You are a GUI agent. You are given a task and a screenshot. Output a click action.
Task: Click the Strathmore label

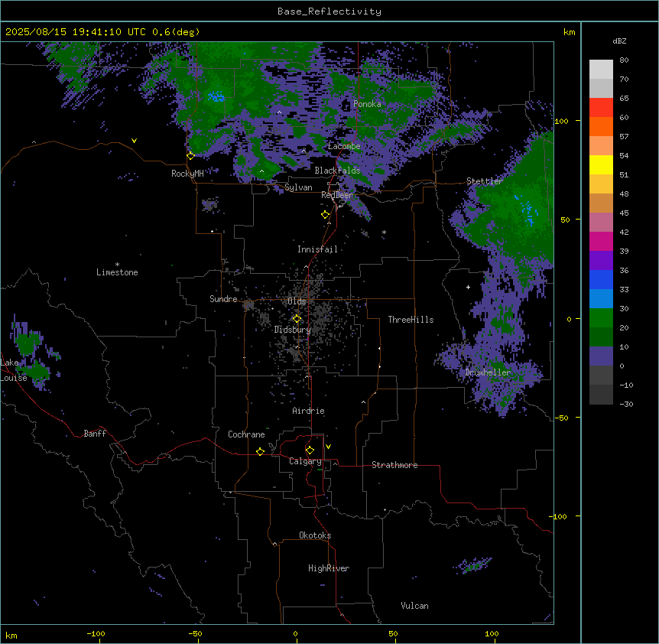tap(394, 465)
